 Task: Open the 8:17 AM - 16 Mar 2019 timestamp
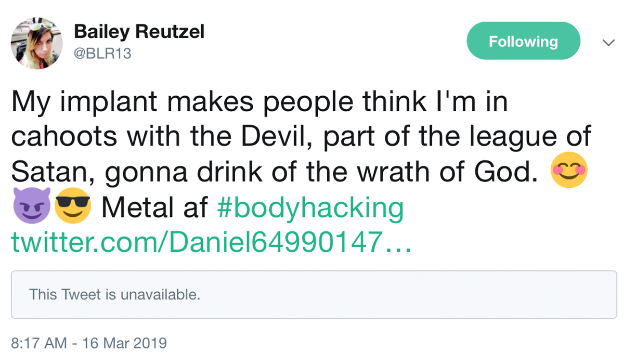pos(89,343)
